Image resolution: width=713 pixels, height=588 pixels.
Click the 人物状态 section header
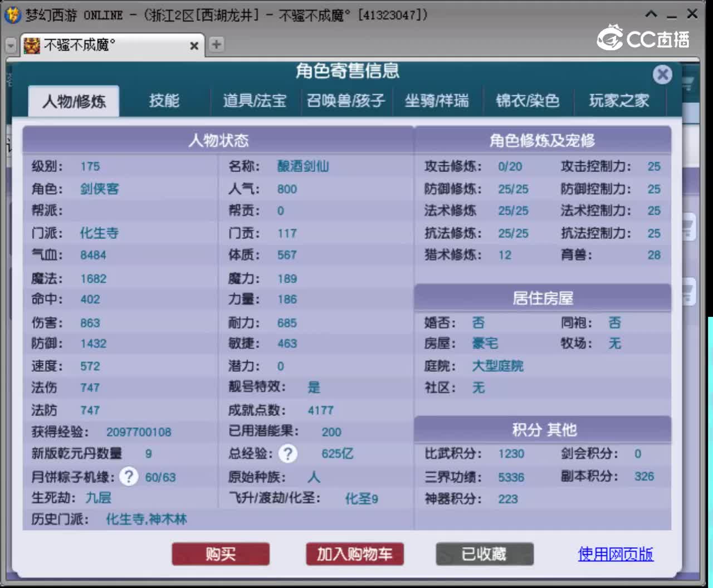tap(218, 140)
